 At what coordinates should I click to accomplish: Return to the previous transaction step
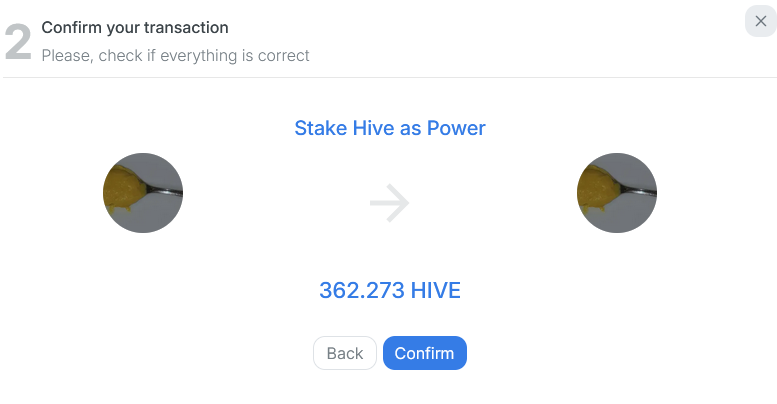[x=345, y=353]
